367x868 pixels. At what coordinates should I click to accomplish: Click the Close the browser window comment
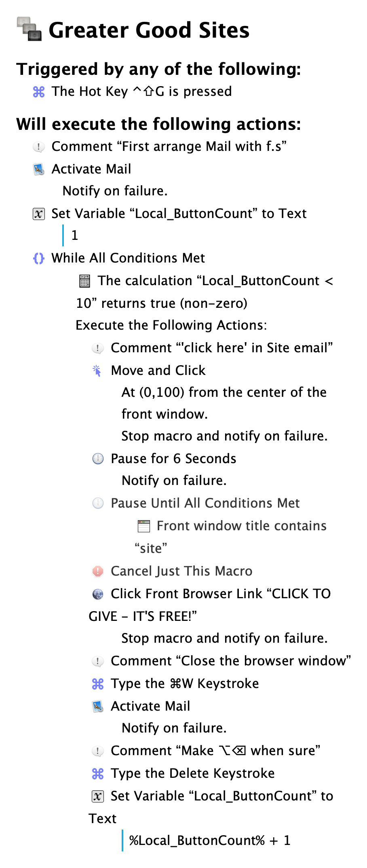[231, 661]
